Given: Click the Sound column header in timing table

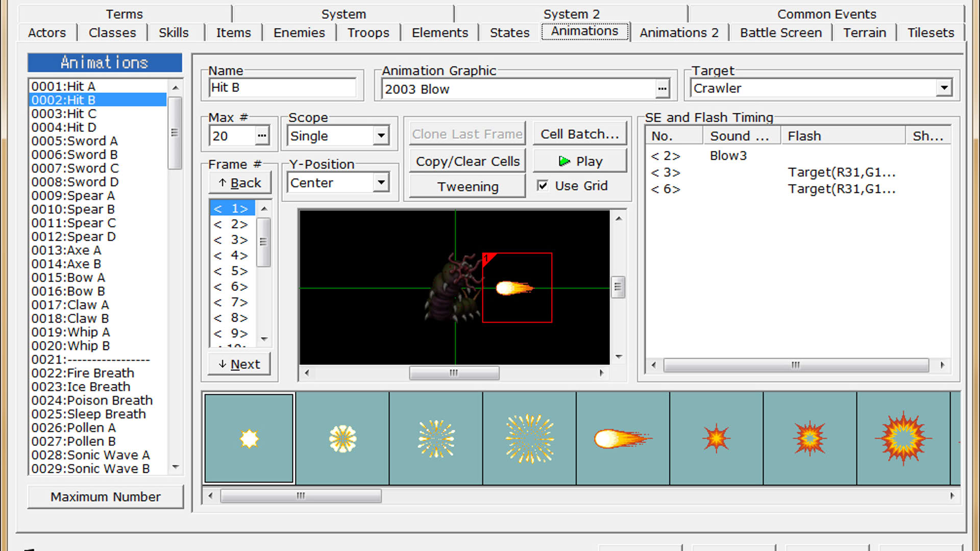Looking at the screenshot, I should coord(742,136).
